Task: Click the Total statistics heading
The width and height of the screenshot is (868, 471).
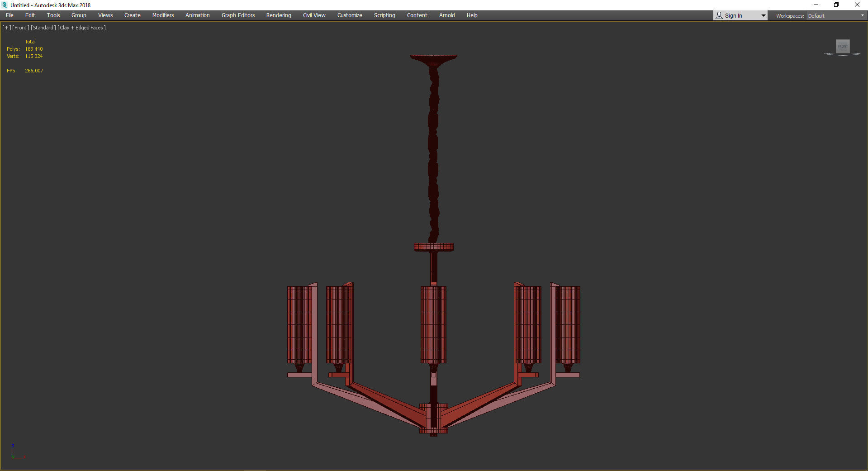Action: 30,42
